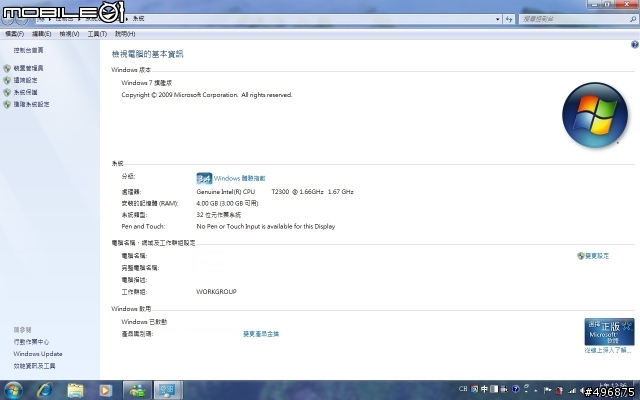Viewport: 640px width, 400px height.
Task: Launch Internet Explorer from the taskbar
Action: [x=44, y=390]
